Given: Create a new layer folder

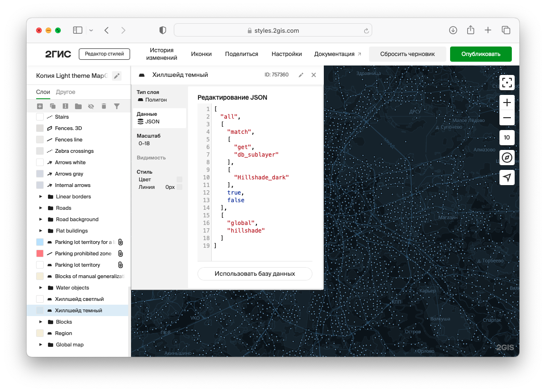Looking at the screenshot, I should [78, 106].
